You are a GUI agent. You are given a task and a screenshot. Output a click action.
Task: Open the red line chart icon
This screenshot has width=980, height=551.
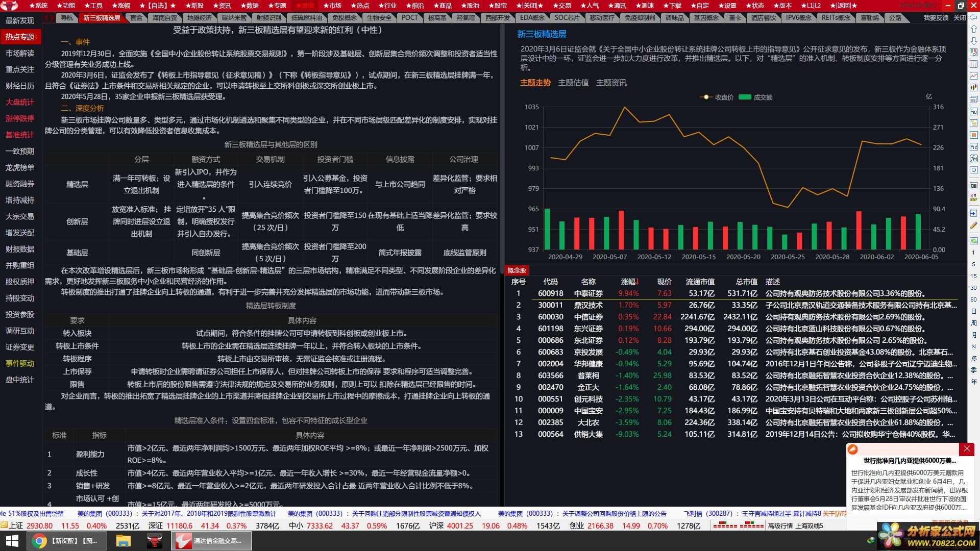974,76
